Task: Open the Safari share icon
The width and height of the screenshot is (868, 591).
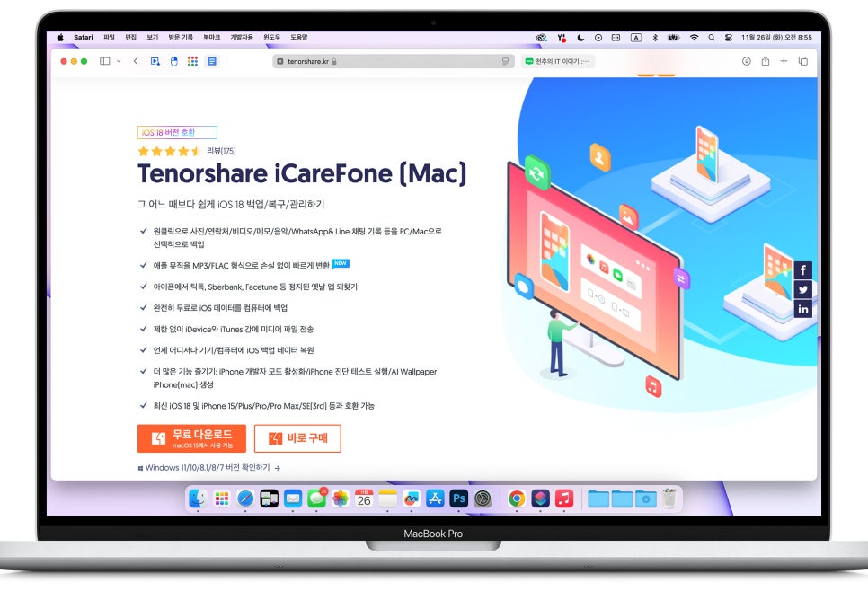Action: (x=765, y=61)
